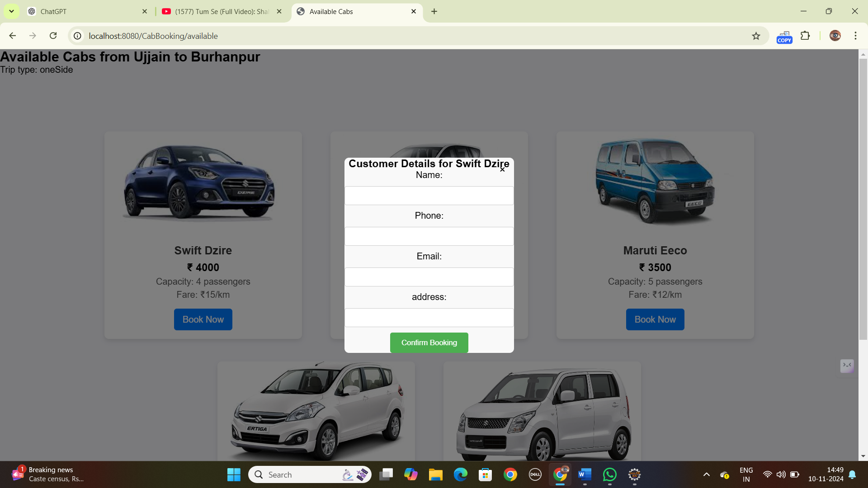Expand the tab search dropdown arrow
This screenshot has height=488, width=868.
[11, 11]
